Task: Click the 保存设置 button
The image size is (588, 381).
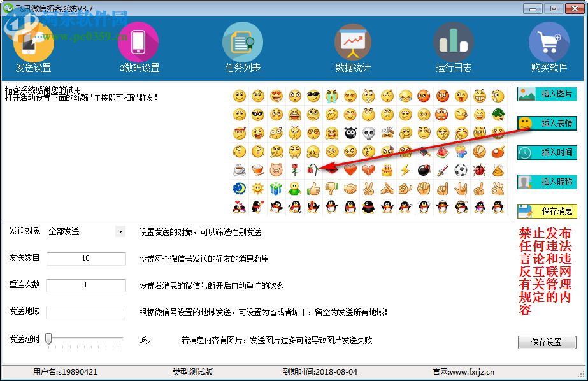Action: (x=547, y=342)
